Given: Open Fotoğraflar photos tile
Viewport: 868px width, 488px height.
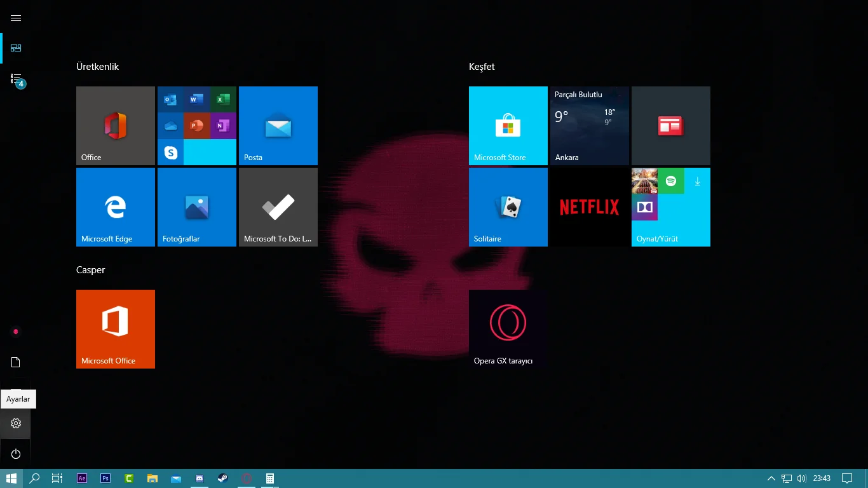Looking at the screenshot, I should [196, 207].
